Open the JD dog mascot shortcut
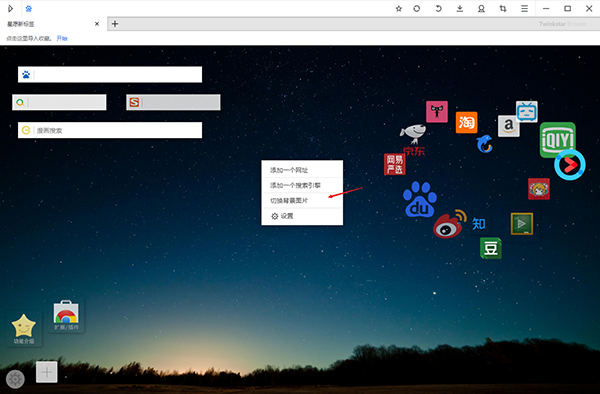600x394 pixels. (x=413, y=139)
